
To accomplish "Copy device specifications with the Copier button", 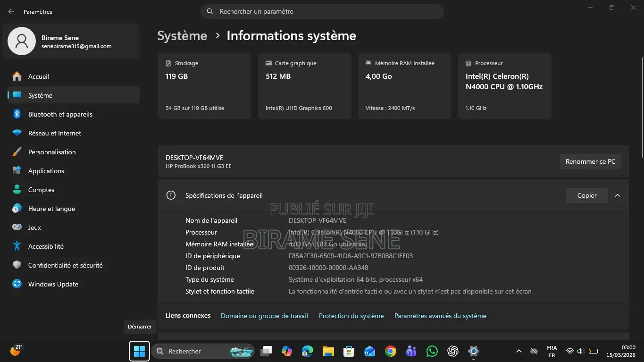I will click(586, 195).
